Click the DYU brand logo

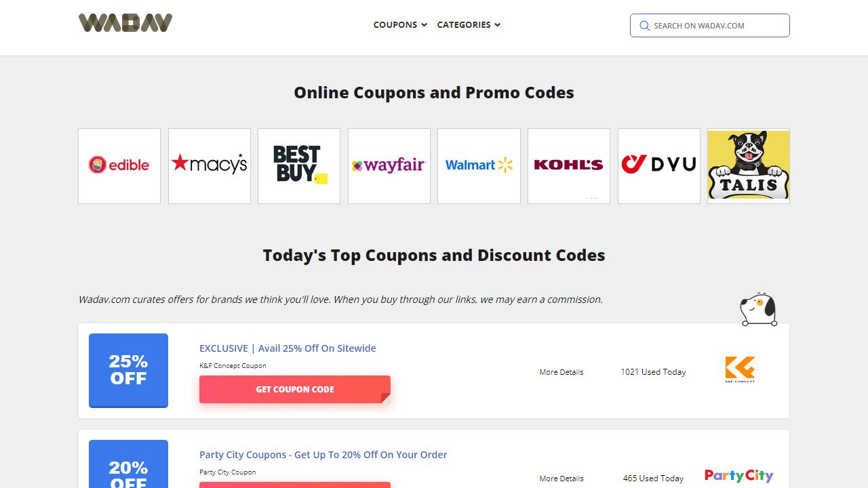coord(658,165)
